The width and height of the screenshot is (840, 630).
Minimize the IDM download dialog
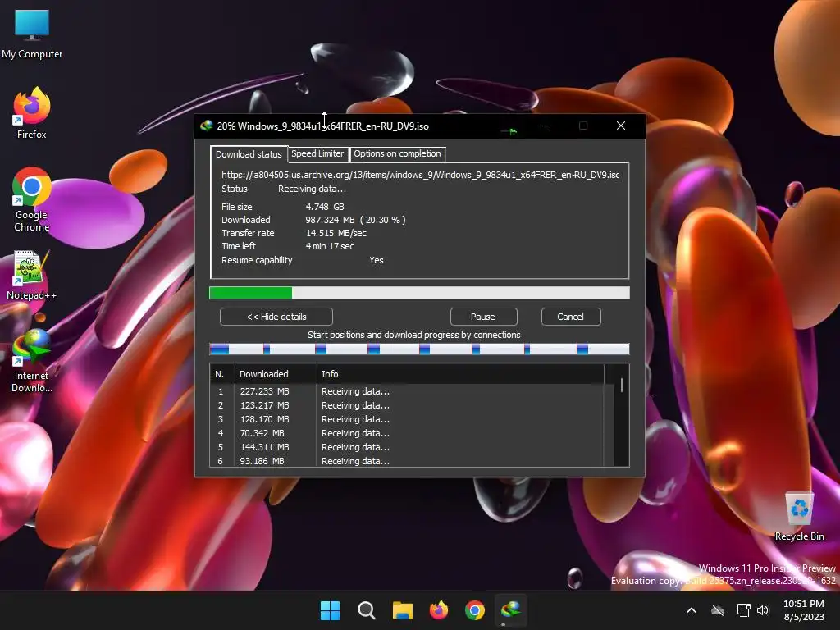pyautogui.click(x=546, y=126)
